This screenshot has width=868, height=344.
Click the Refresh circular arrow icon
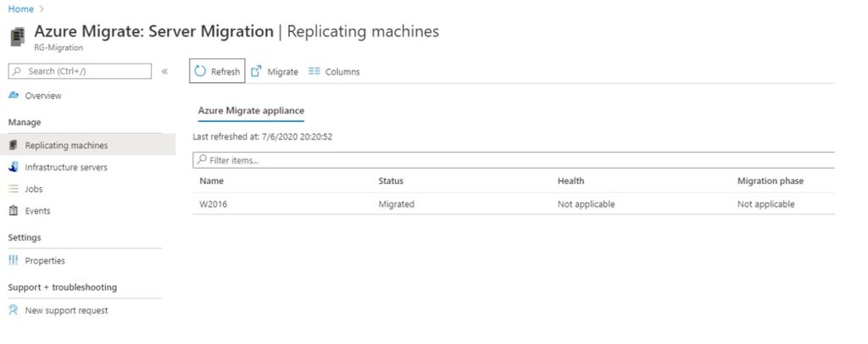point(200,71)
